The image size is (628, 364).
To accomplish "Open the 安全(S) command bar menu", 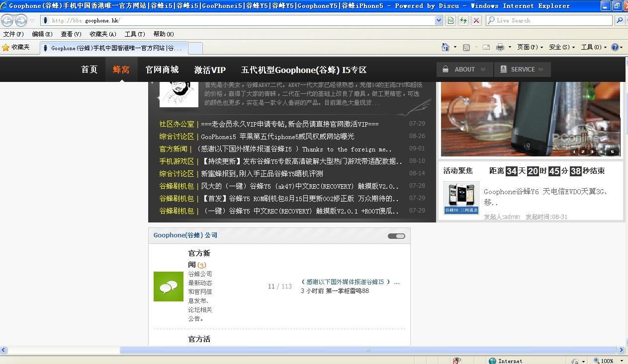I will pyautogui.click(x=562, y=47).
